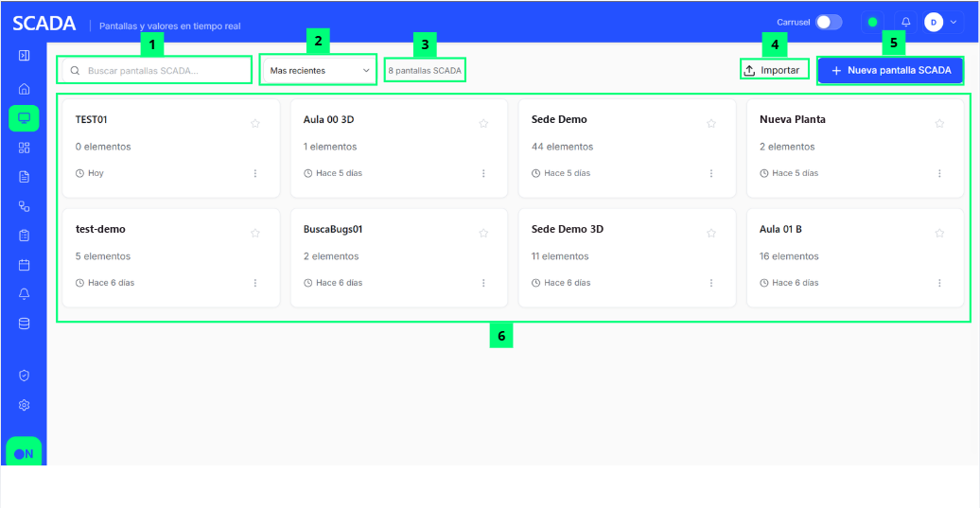Open the connected shapes flow icon

[x=24, y=206]
